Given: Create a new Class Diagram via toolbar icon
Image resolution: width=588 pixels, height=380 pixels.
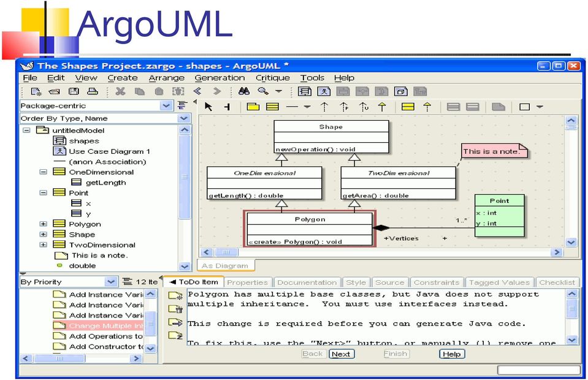Looking at the screenshot, I should [x=305, y=91].
